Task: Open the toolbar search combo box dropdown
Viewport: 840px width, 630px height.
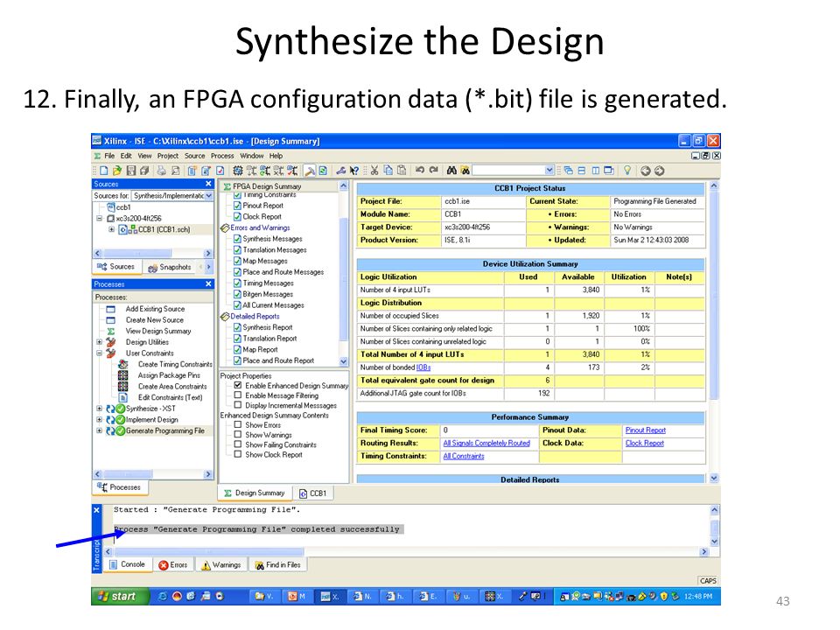Action: click(549, 171)
